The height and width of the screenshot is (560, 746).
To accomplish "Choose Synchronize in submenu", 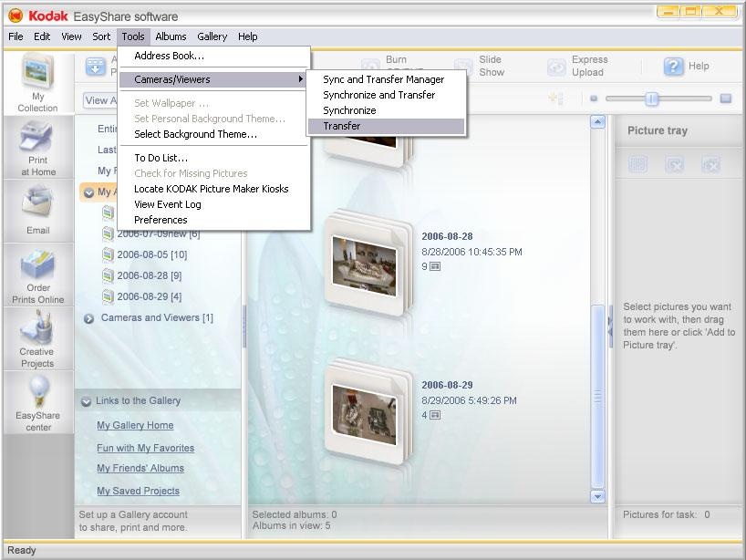I will tap(386, 110).
